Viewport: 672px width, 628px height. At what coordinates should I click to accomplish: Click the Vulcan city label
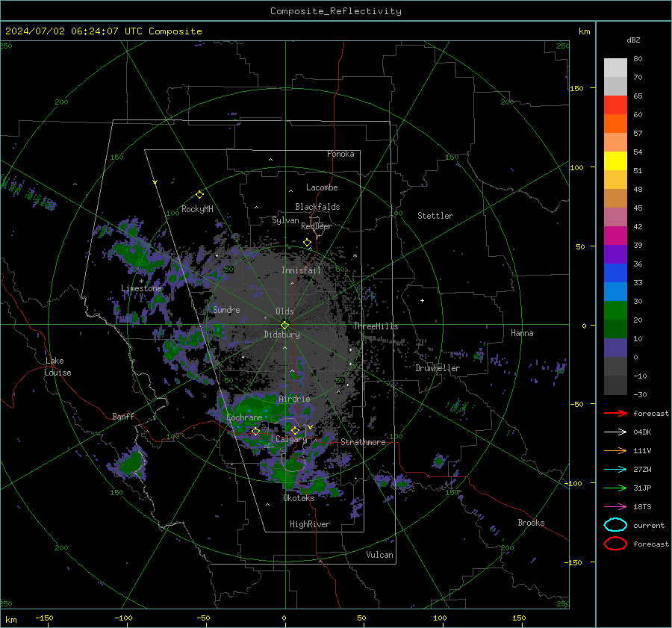(x=380, y=555)
